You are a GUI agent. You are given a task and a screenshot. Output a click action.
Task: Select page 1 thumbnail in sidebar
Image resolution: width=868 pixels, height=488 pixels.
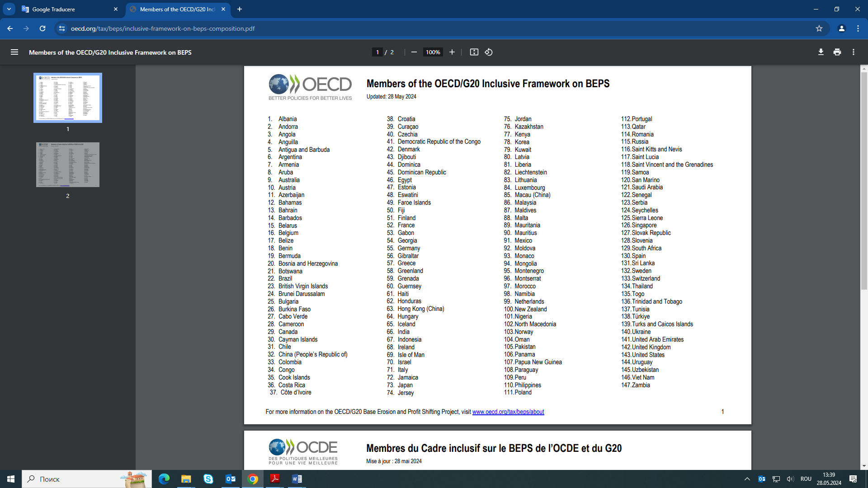[68, 98]
